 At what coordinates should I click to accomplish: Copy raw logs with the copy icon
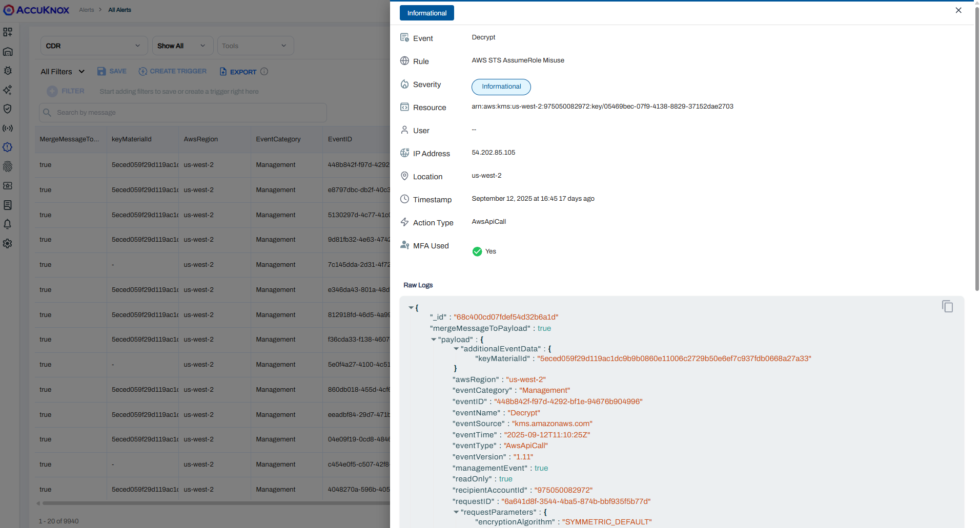pos(947,306)
